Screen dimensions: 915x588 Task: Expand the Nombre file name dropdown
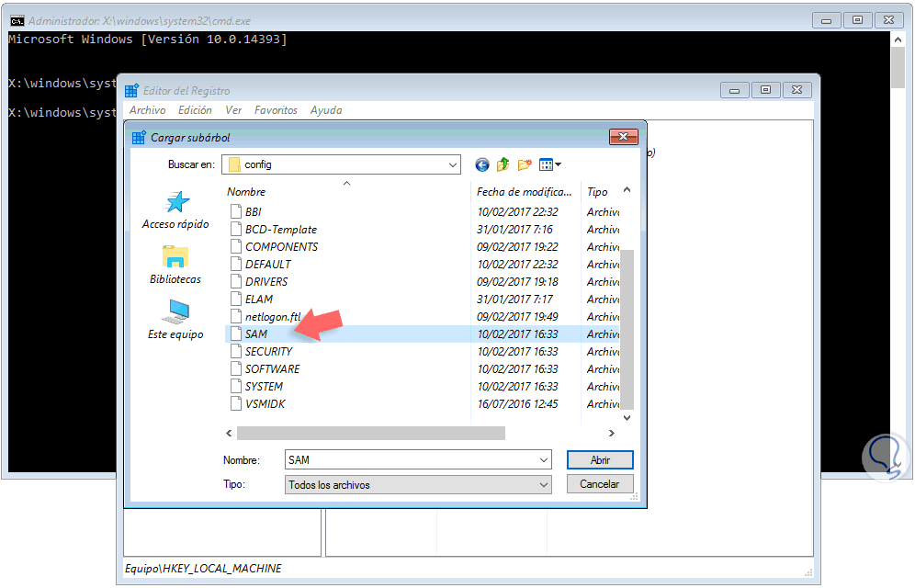pyautogui.click(x=543, y=460)
